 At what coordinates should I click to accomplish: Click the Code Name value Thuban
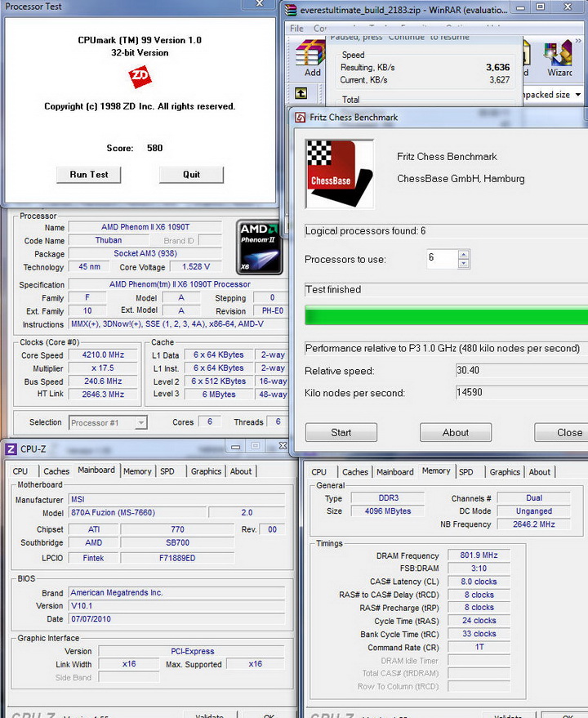[109, 240]
